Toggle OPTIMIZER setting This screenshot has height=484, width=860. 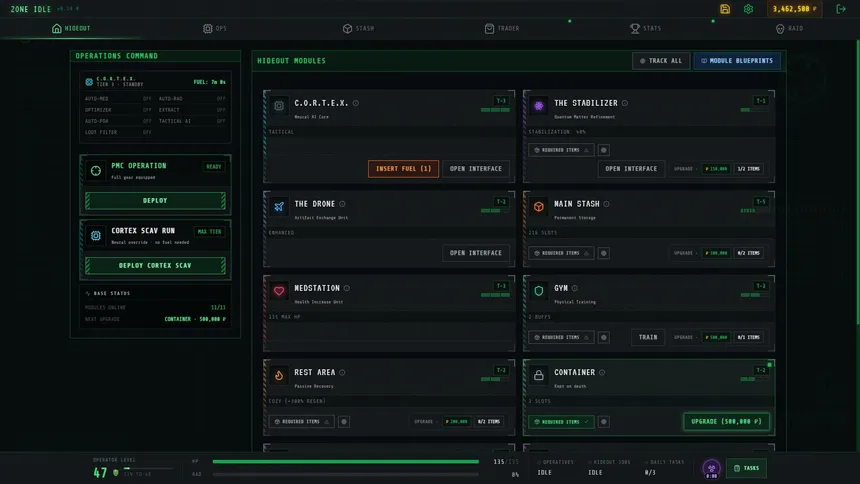tap(118, 110)
